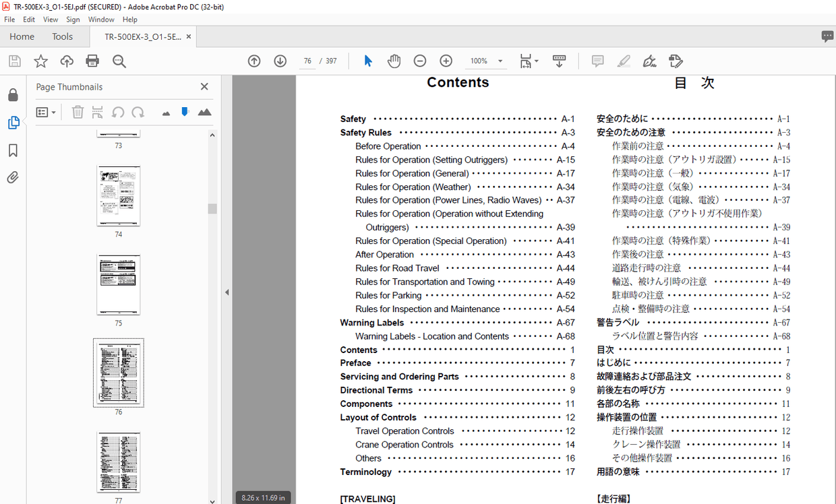Viewport: 836px width, 504px height.
Task: Click the trash icon to delete pages
Action: (78, 112)
